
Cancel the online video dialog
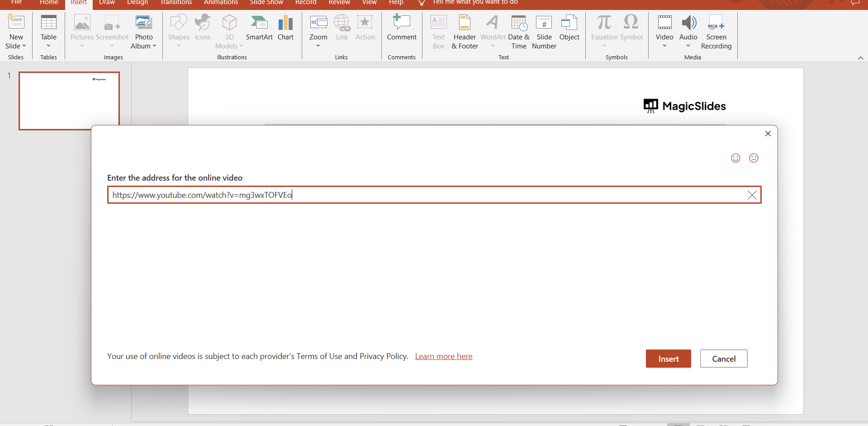pos(724,359)
